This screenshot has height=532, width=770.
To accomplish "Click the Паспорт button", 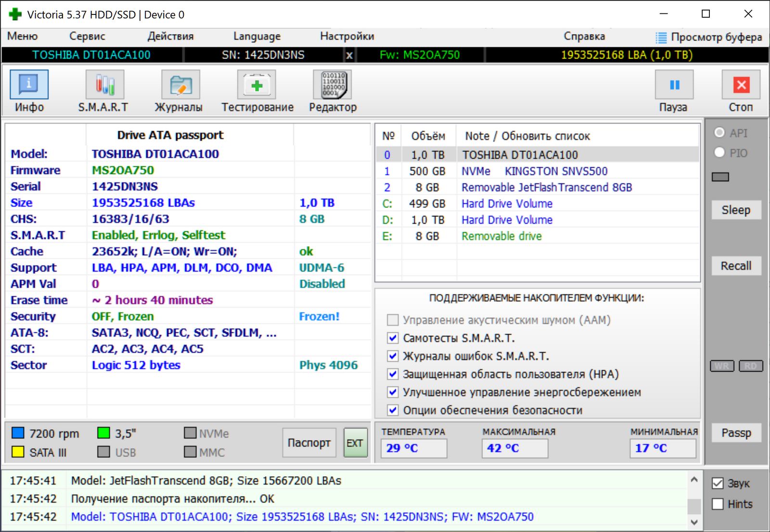I will pos(309,443).
